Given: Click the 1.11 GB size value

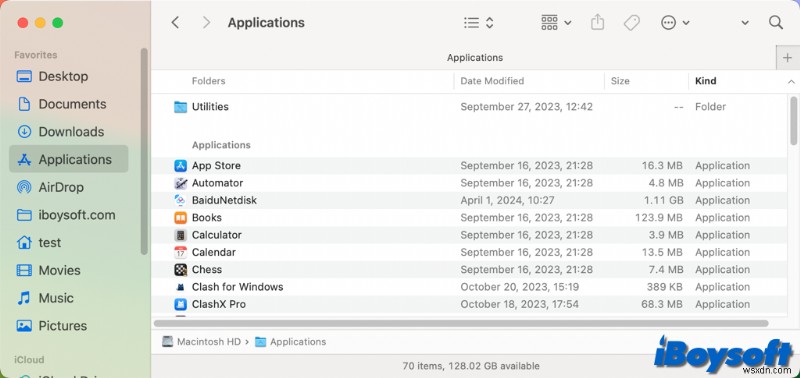Looking at the screenshot, I should point(663,200).
